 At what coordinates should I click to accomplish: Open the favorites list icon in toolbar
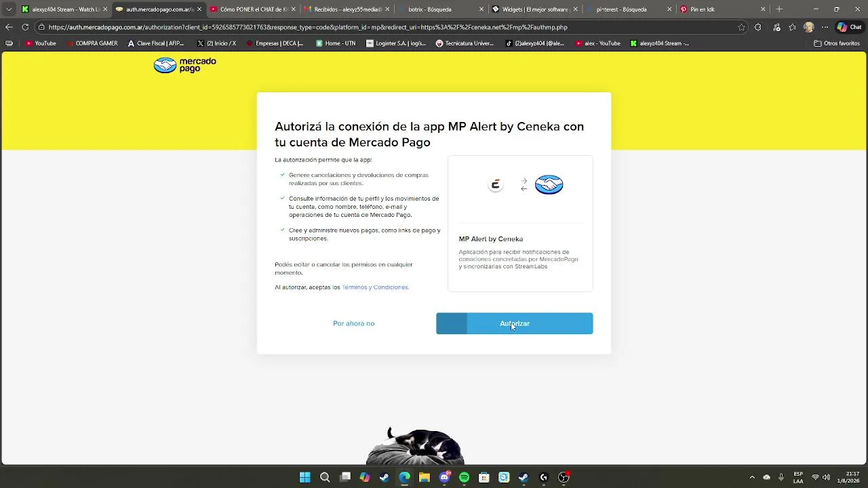792,27
